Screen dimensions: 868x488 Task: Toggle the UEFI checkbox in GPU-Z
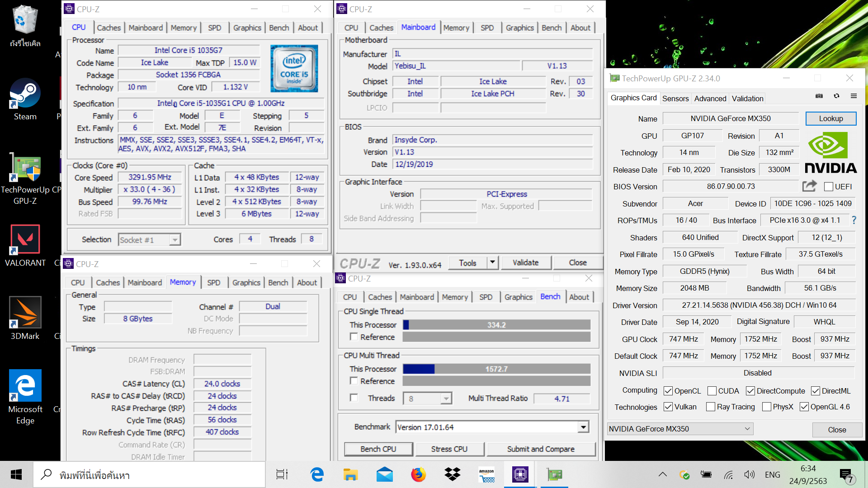829,187
